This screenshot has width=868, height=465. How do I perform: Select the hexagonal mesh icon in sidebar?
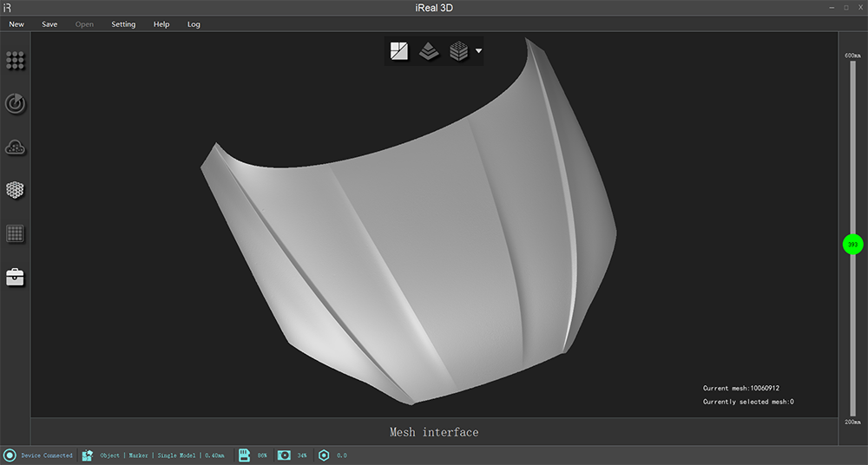(16, 190)
